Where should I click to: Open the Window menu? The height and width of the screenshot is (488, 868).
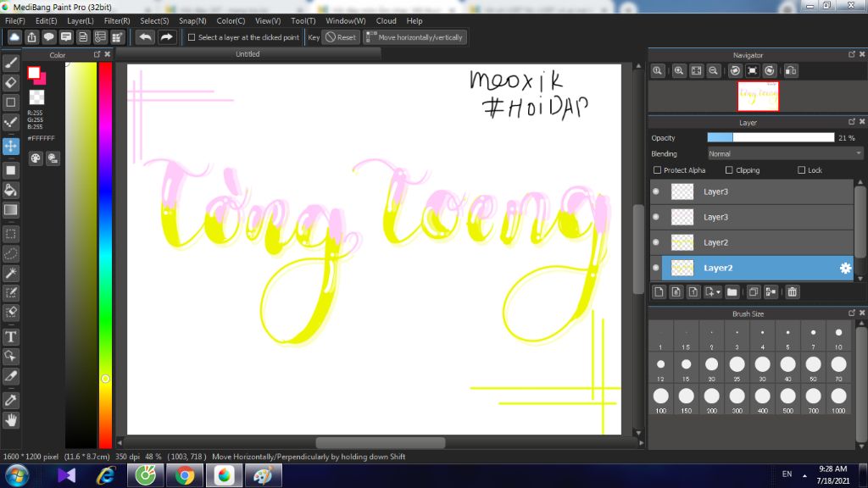pos(346,21)
